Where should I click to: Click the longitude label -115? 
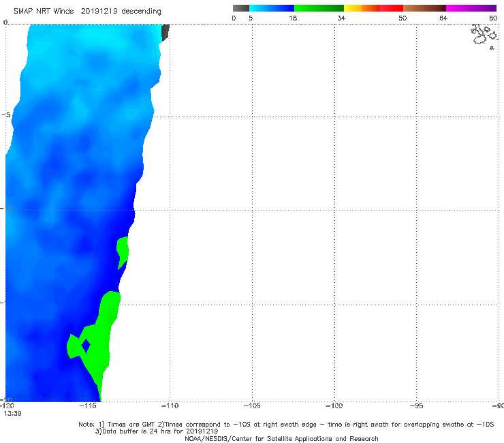pos(88,406)
